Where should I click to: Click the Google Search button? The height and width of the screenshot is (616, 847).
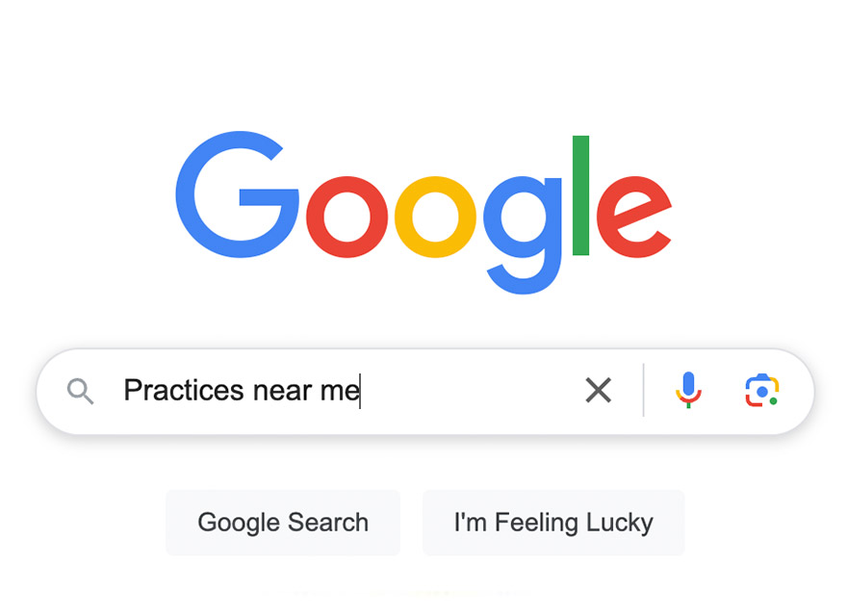(283, 523)
